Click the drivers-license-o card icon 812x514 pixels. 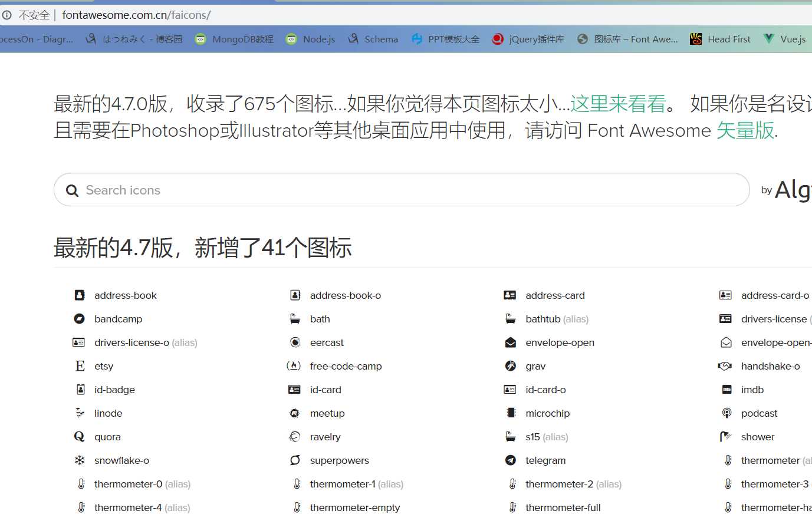point(78,342)
